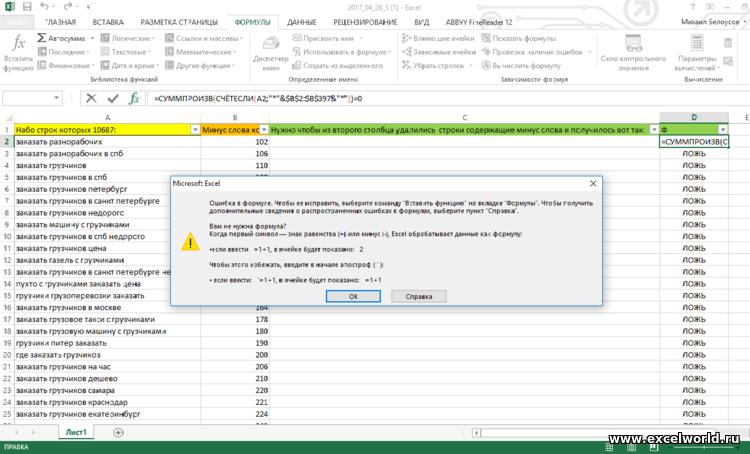
Task: Click Показать формулы button
Action: tap(518, 38)
